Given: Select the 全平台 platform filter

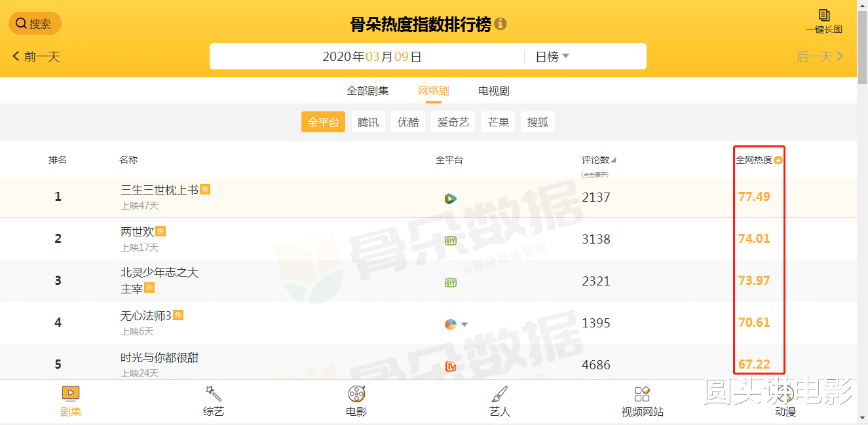Looking at the screenshot, I should pos(324,122).
